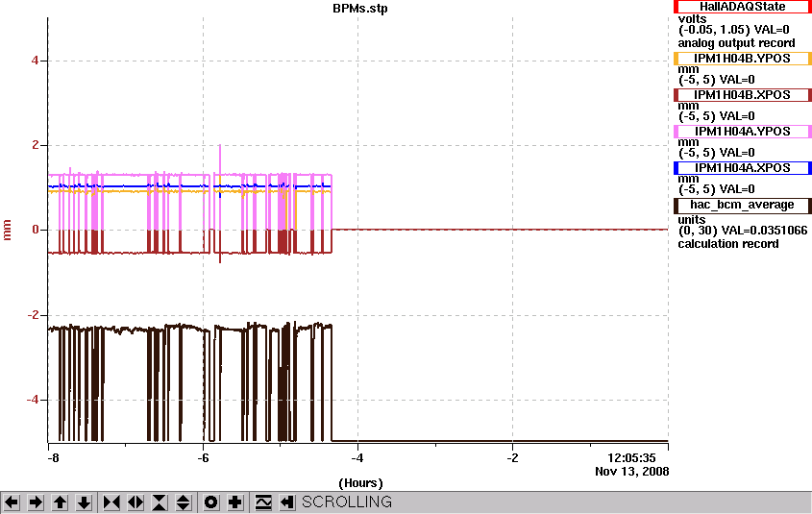Select the HallADAQState legend entry

(x=742, y=7)
